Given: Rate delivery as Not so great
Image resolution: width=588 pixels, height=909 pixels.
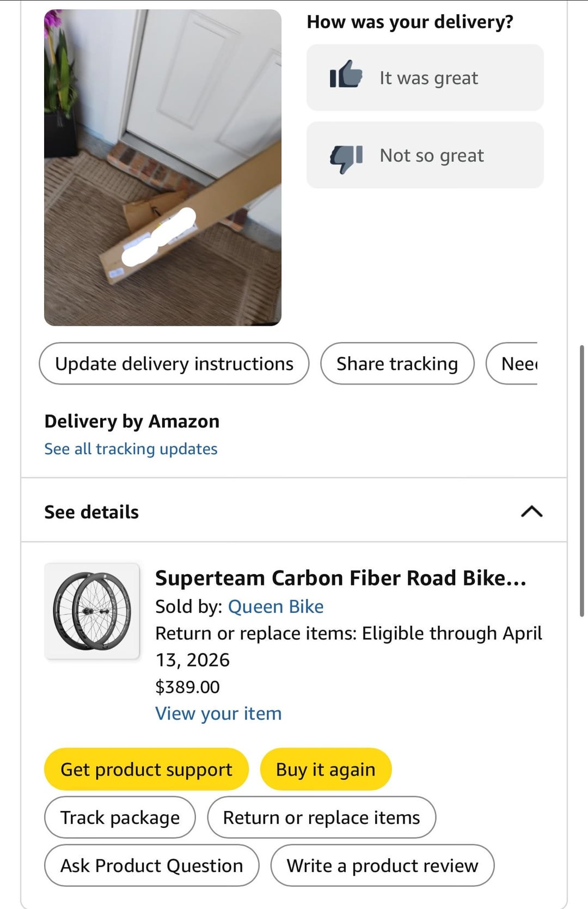Looking at the screenshot, I should pos(431,156).
